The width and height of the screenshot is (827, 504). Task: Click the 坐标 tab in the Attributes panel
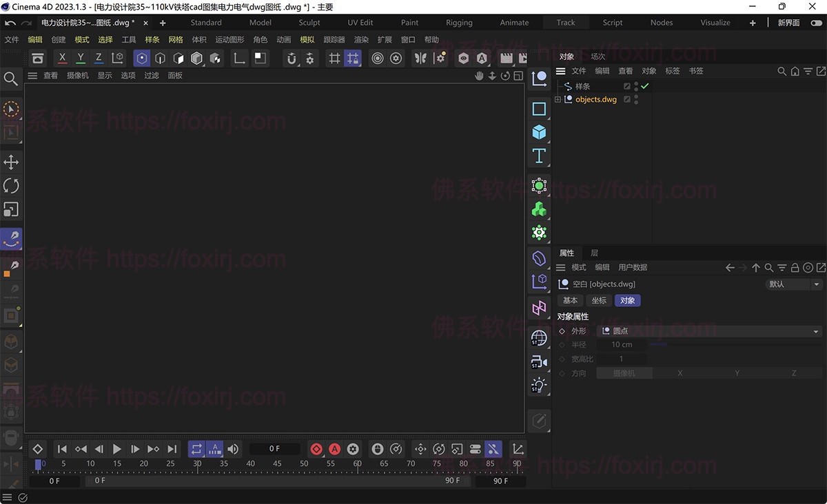tap(598, 300)
